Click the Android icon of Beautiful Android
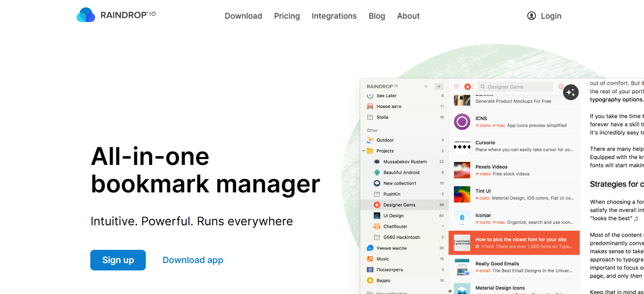The width and height of the screenshot is (644, 294). coord(377,172)
